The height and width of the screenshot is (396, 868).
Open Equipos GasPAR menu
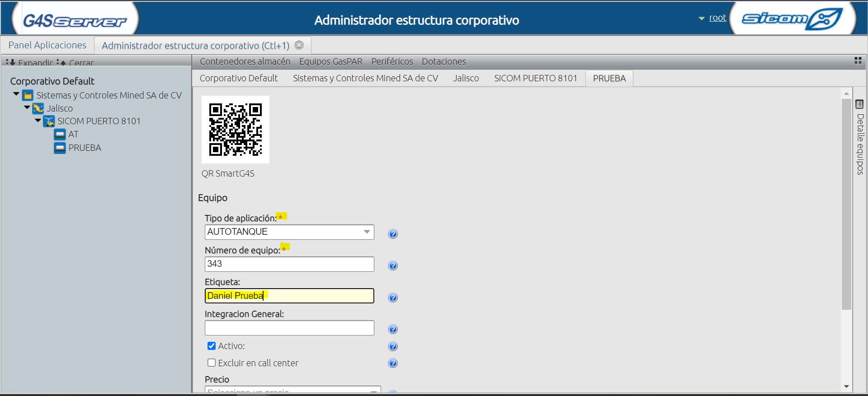click(330, 61)
